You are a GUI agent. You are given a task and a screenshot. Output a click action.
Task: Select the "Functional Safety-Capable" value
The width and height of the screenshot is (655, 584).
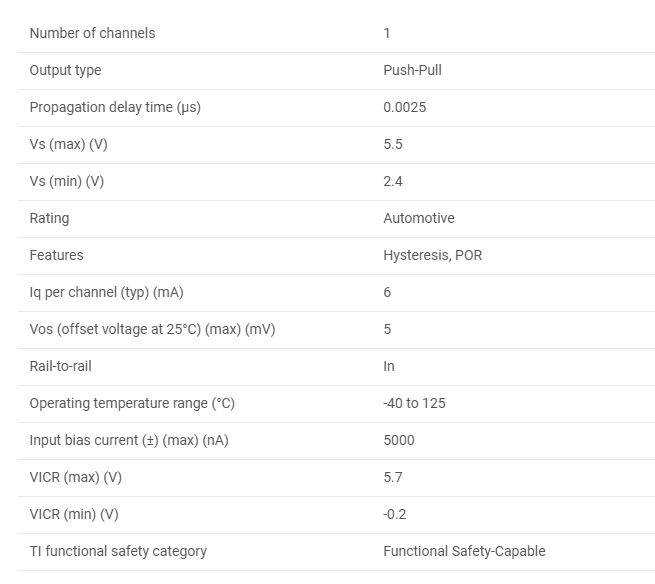464,551
